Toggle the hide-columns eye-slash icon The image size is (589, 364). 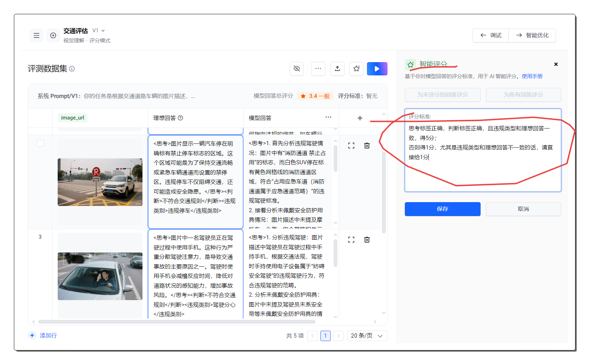tap(297, 69)
